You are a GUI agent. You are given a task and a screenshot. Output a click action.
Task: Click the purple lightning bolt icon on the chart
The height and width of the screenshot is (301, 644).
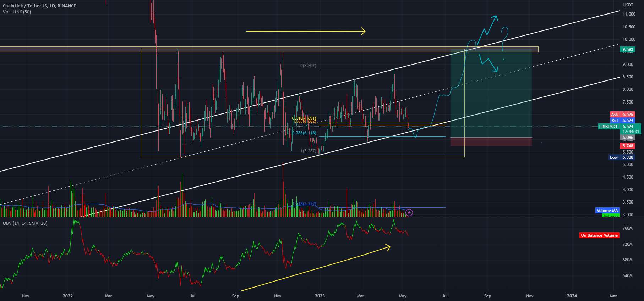tap(409, 212)
